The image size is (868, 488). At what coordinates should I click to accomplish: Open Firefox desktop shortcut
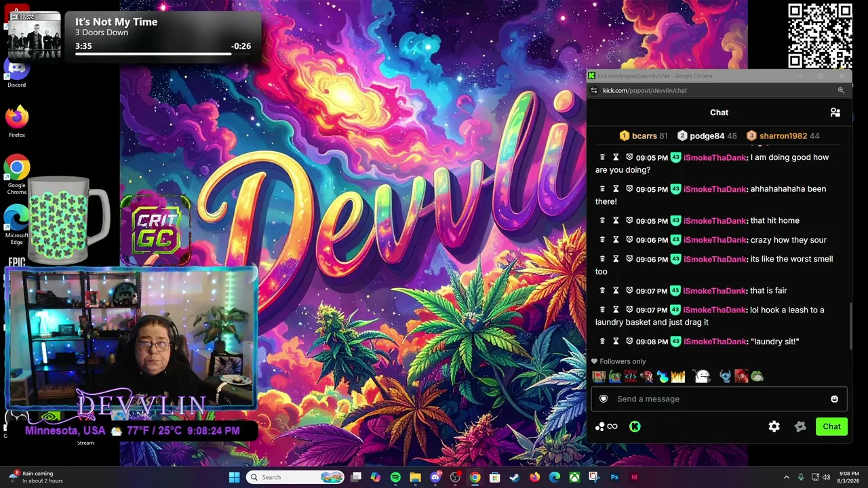pyautogui.click(x=17, y=122)
